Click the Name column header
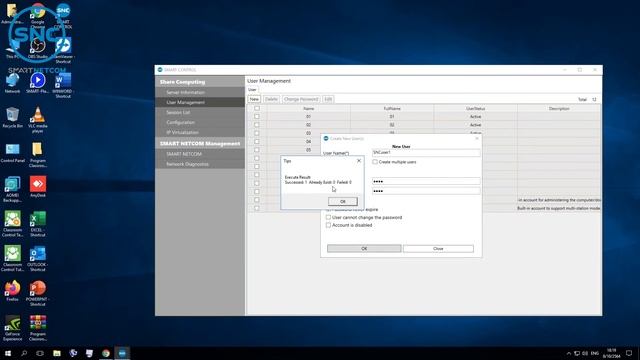This screenshot has width=640, height=360. (309, 109)
